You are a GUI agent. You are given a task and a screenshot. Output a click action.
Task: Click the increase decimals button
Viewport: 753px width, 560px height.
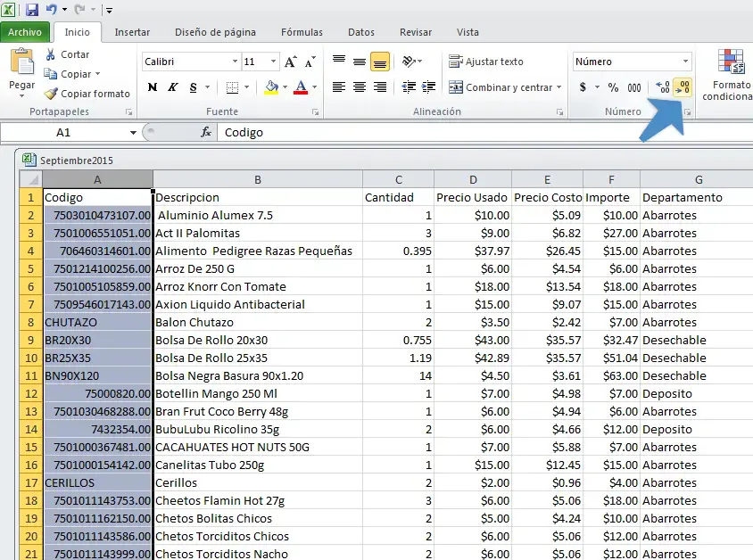click(662, 87)
